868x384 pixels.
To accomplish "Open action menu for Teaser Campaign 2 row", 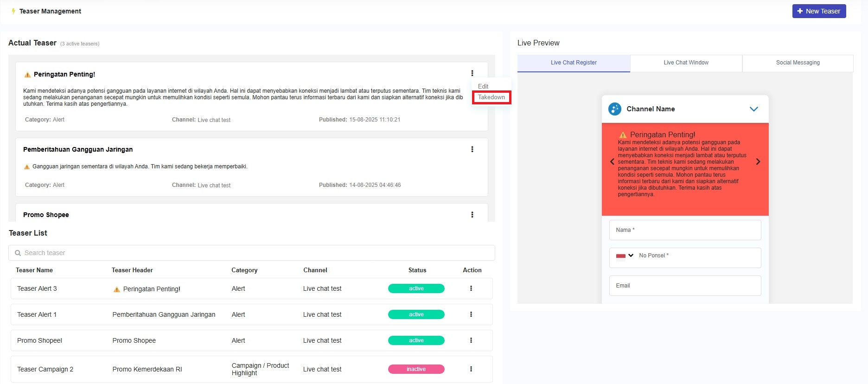I will click(471, 369).
